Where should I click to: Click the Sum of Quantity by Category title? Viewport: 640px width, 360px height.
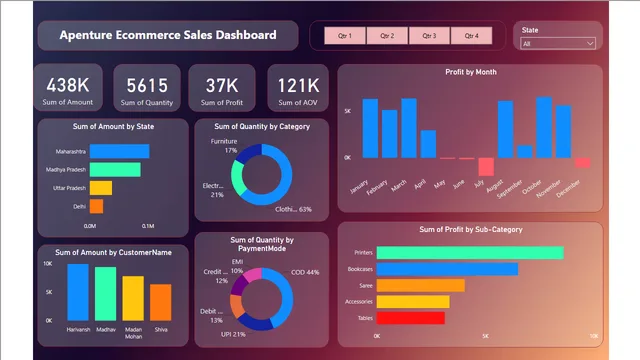[x=262, y=127]
